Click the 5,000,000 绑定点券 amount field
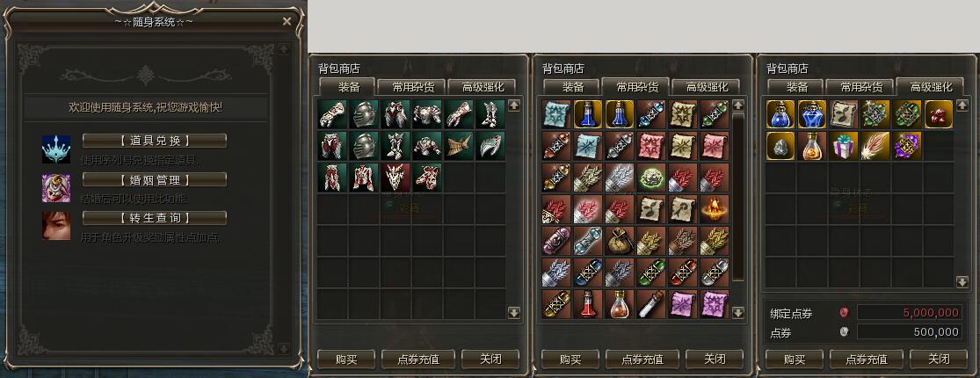Screen dimensions: 980x378 tap(909, 312)
